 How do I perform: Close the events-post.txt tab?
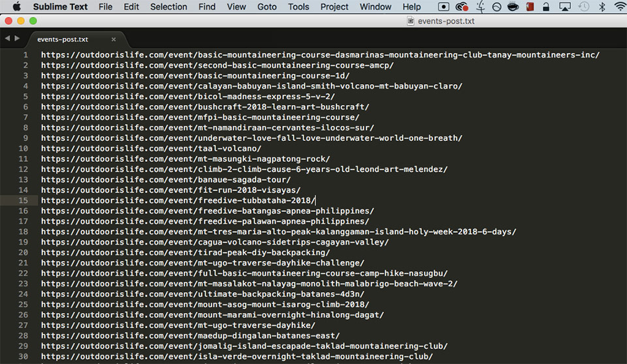click(114, 39)
